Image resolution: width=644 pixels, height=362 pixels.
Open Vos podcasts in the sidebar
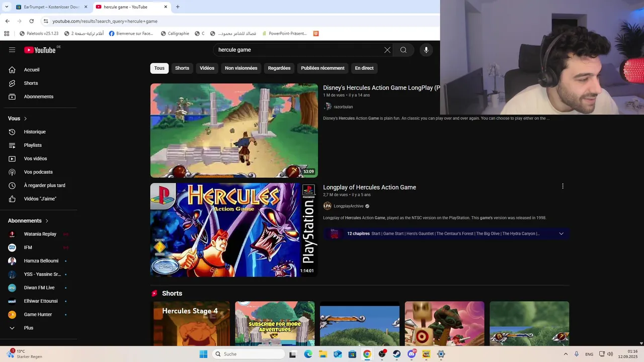39,172
